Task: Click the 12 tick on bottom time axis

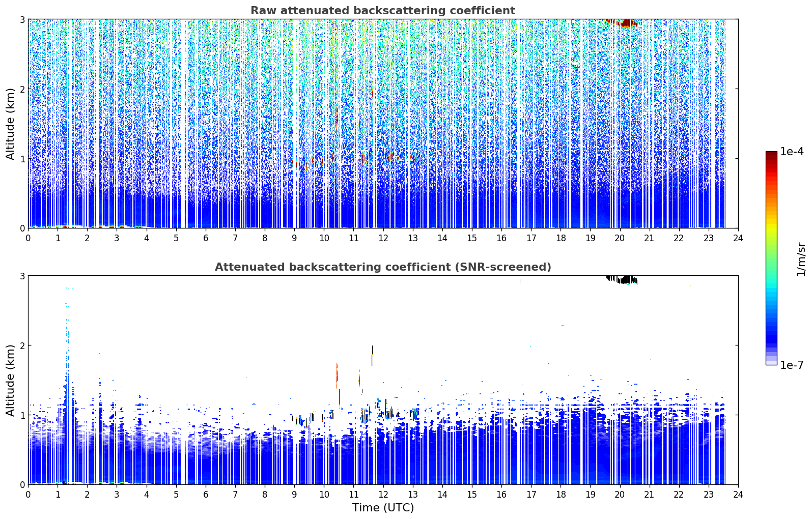Action: (383, 494)
